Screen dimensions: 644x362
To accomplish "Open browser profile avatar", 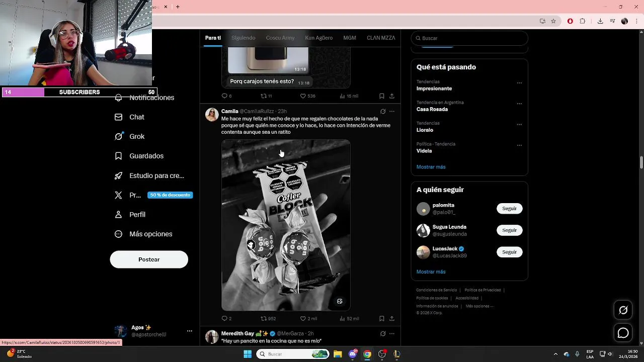I will pyautogui.click(x=624, y=21).
